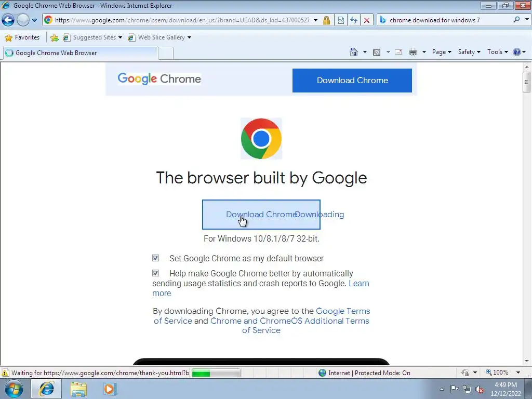
Task: Click the blue Download Chrome header button
Action: point(352,81)
